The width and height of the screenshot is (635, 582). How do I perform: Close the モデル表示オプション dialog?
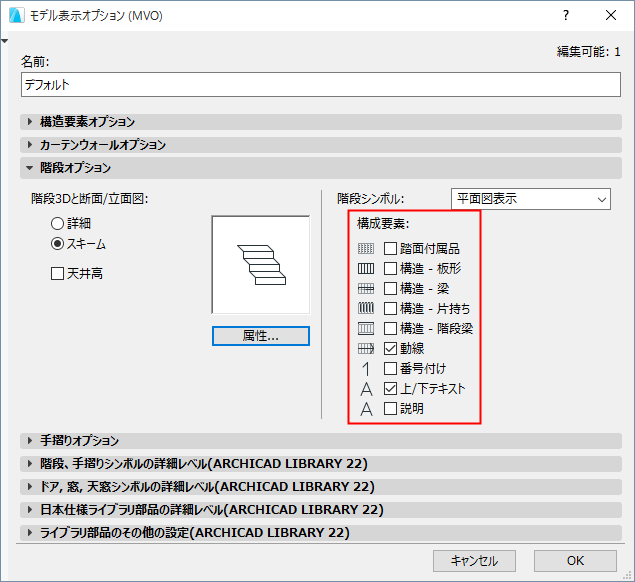coord(611,15)
